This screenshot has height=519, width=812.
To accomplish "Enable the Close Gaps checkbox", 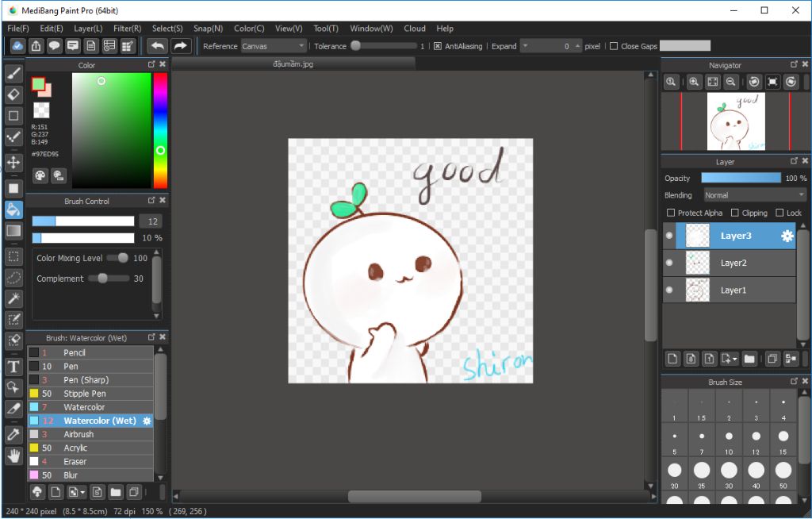I will coord(614,46).
